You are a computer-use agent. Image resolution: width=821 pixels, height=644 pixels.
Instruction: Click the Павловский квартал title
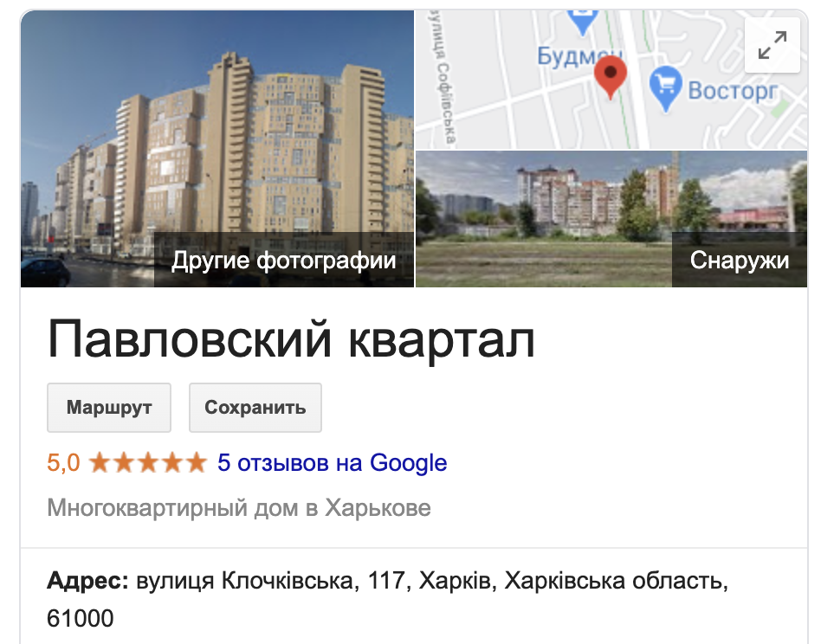click(x=291, y=339)
